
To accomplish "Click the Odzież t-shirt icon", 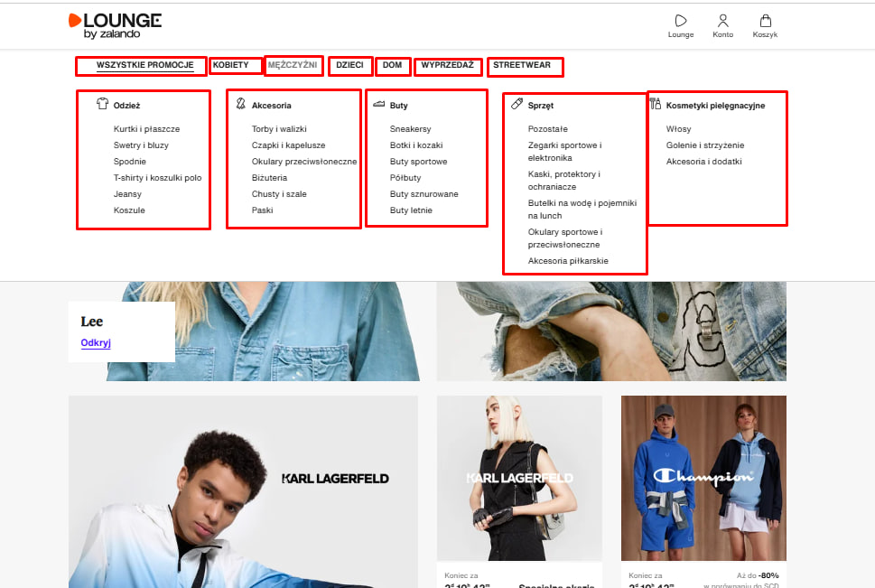I will point(102,103).
